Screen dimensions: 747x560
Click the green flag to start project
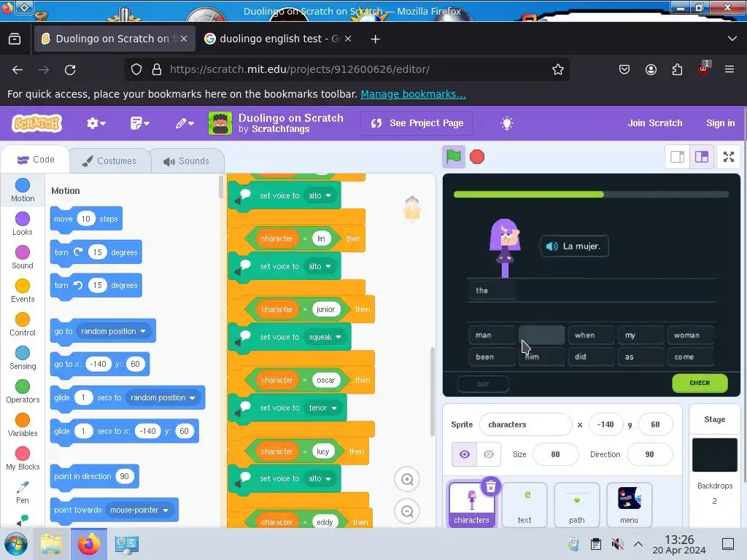[454, 157]
